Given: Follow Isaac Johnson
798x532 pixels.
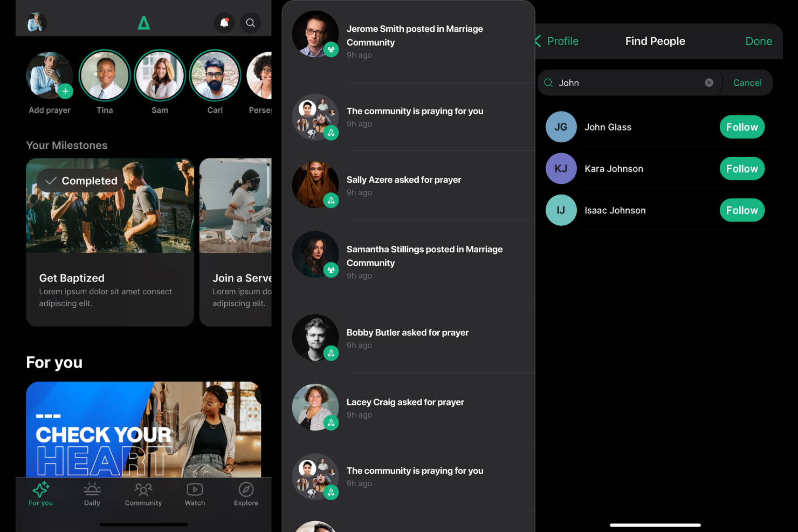Looking at the screenshot, I should (x=742, y=210).
